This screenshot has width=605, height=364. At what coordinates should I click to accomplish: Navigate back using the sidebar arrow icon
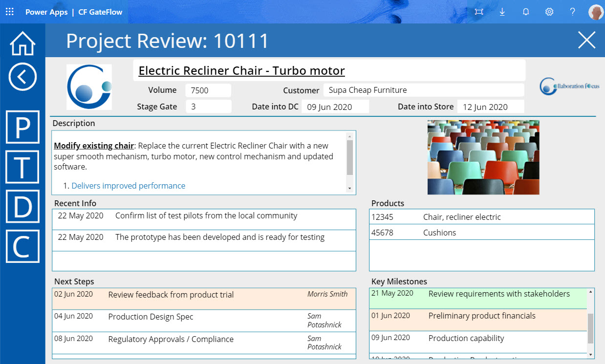22,77
